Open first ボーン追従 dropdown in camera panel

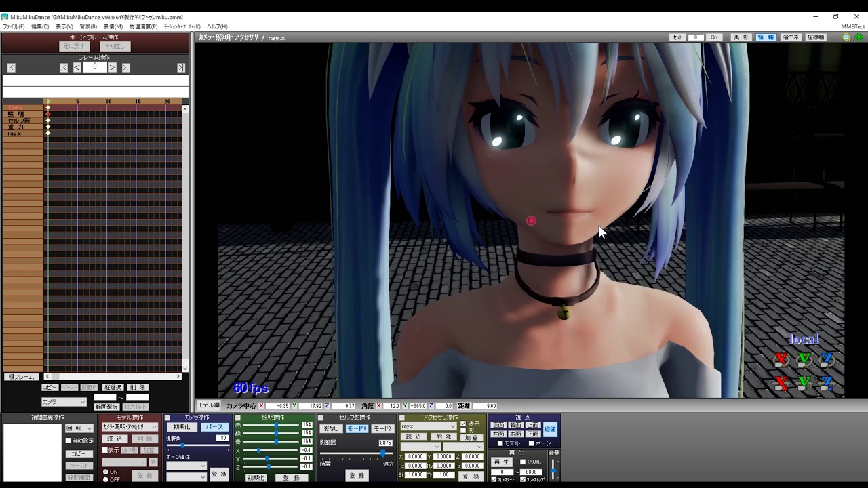186,466
